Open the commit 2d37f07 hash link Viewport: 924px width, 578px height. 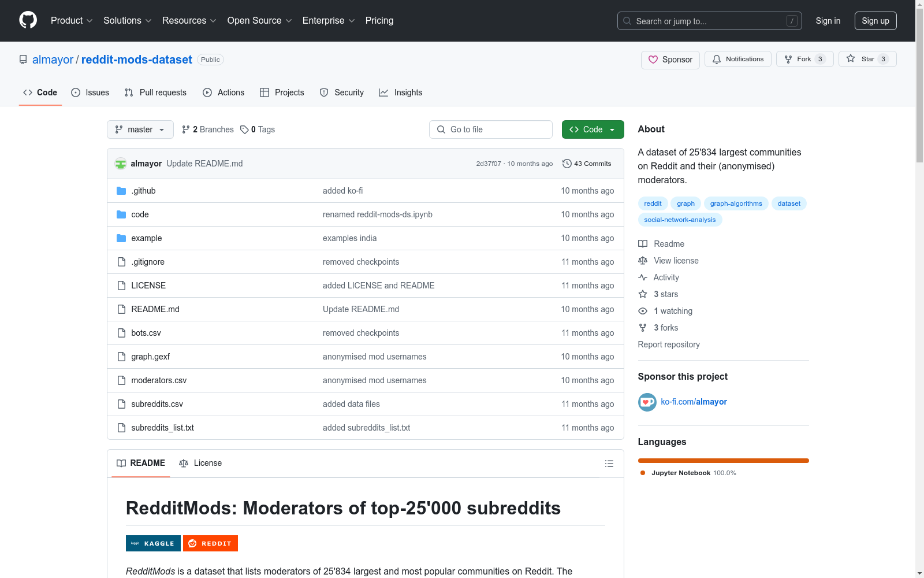pos(489,164)
